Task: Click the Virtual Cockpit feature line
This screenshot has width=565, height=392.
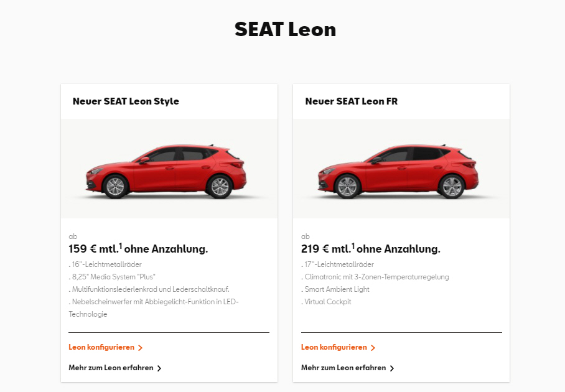Action: [326, 302]
